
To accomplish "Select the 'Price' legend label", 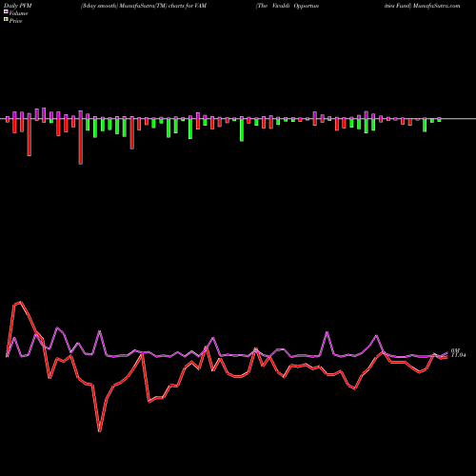I will tap(16, 21).
